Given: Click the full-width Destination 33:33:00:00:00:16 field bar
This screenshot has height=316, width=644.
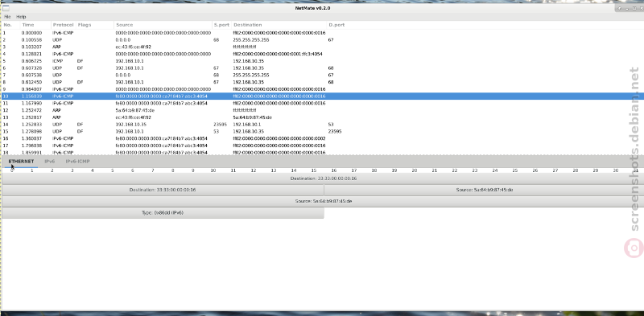Looking at the screenshot, I should (x=323, y=179).
